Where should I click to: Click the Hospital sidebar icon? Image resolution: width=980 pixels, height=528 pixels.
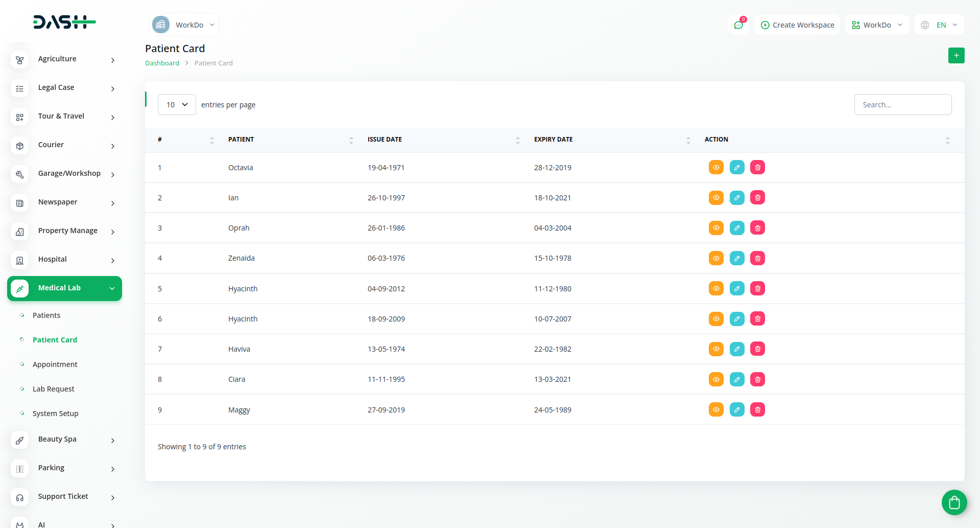(20, 260)
